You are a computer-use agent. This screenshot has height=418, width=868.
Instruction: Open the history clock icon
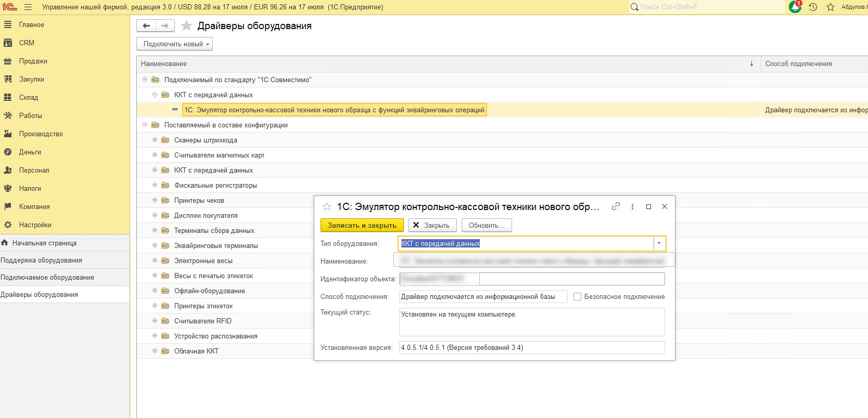click(813, 7)
